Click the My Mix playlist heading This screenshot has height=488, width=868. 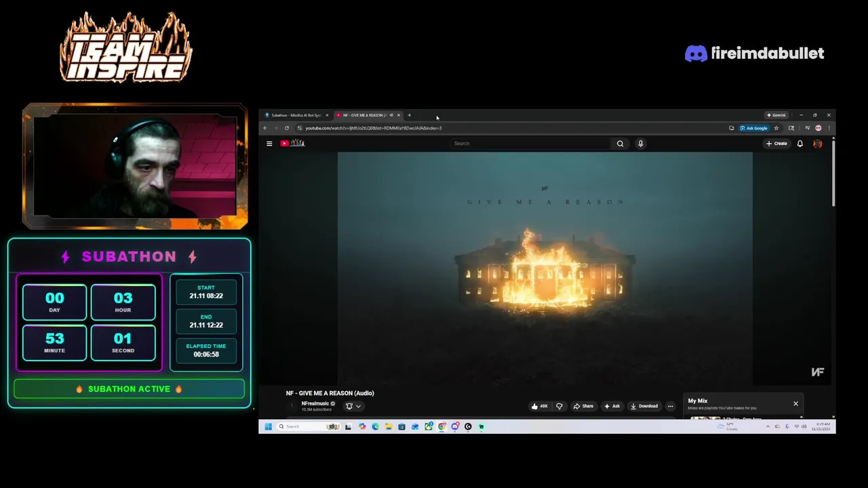(698, 401)
